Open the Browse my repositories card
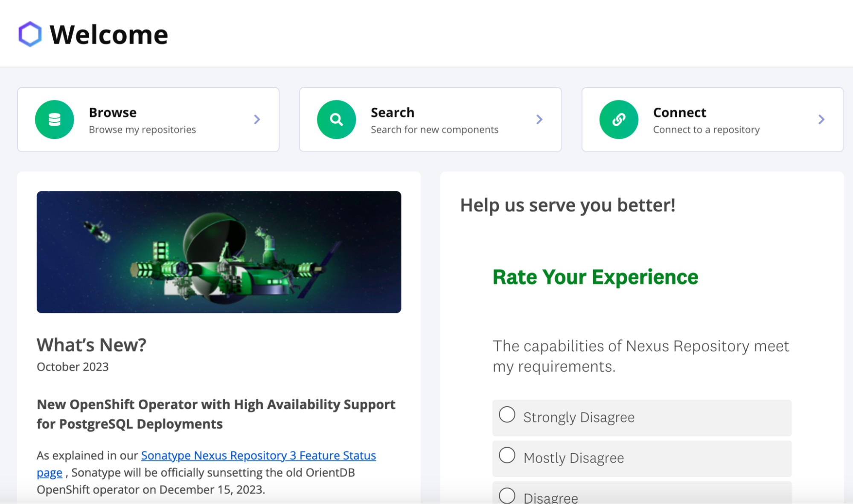Image resolution: width=853 pixels, height=504 pixels. (x=148, y=120)
